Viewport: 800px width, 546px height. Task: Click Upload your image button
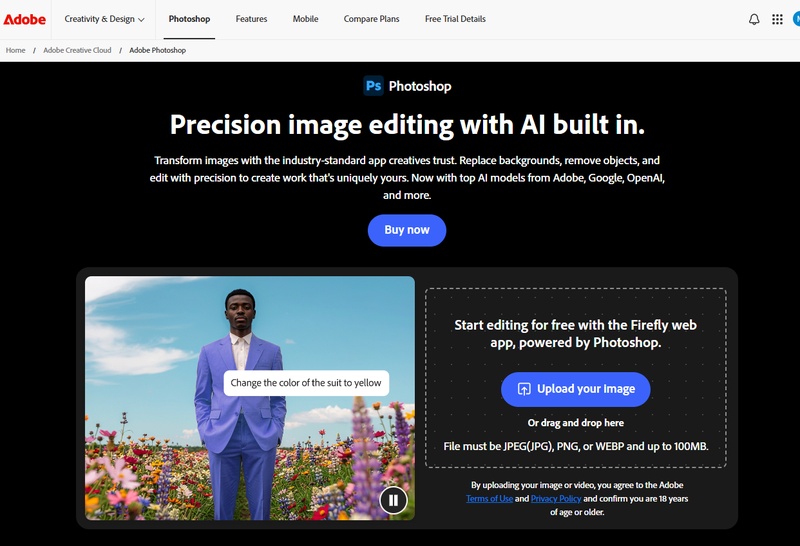[x=576, y=389]
